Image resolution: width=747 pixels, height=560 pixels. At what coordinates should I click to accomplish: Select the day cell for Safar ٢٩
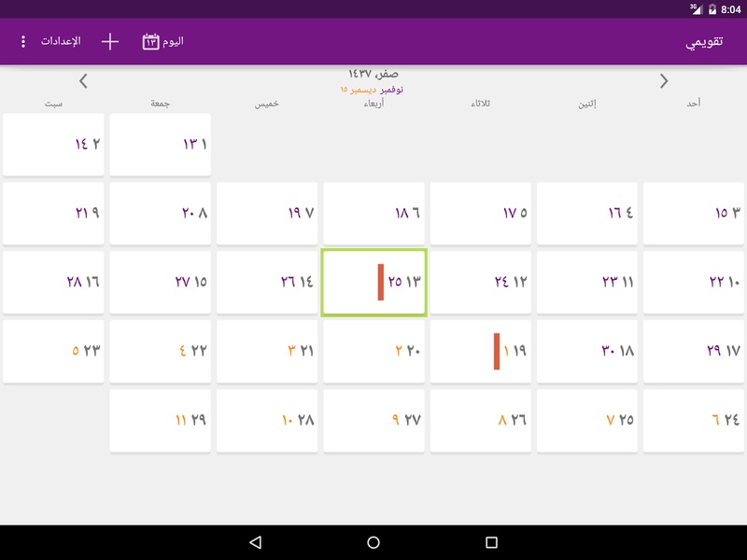pyautogui.click(x=160, y=421)
